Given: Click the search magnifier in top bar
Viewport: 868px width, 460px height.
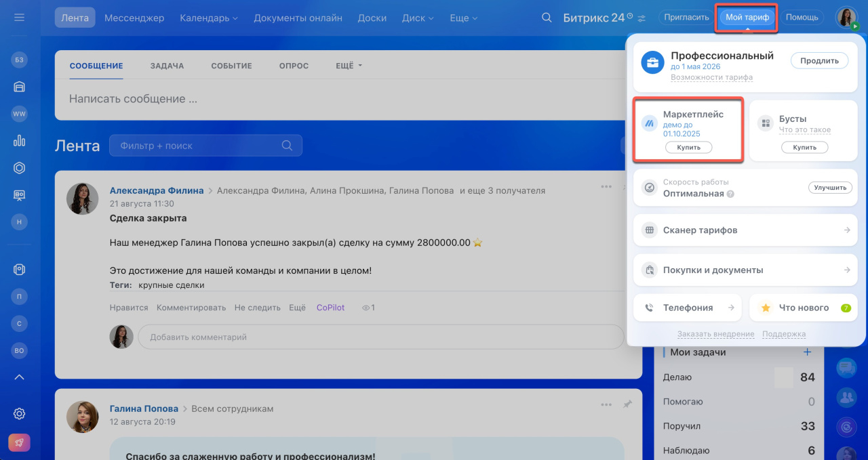Looking at the screenshot, I should click(547, 18).
